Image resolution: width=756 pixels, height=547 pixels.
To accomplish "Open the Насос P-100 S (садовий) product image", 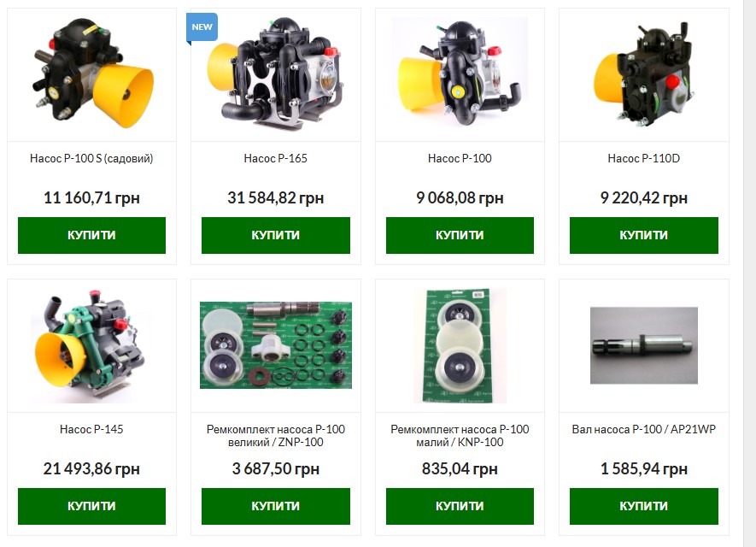I will point(91,74).
